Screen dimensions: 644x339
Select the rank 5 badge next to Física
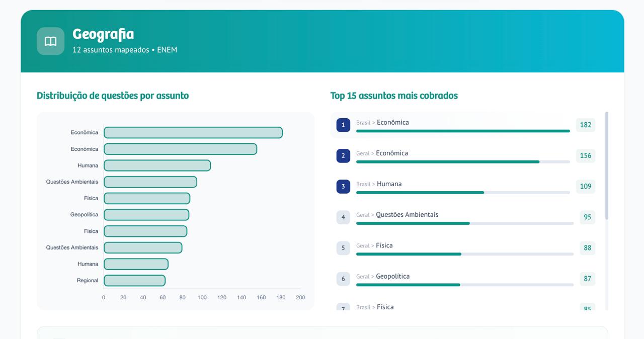[x=343, y=248]
